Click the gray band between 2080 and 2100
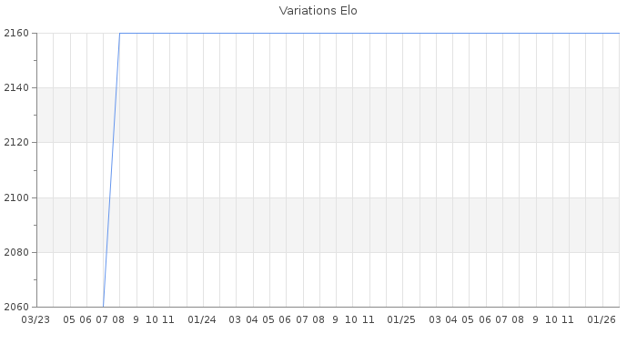The image size is (637, 364). (x=364, y=225)
